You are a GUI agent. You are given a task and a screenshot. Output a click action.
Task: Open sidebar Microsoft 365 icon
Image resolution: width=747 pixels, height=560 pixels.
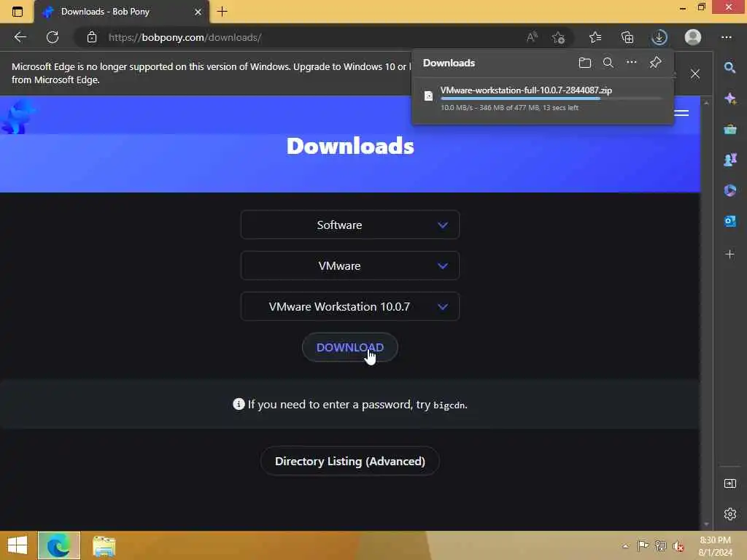(x=729, y=190)
